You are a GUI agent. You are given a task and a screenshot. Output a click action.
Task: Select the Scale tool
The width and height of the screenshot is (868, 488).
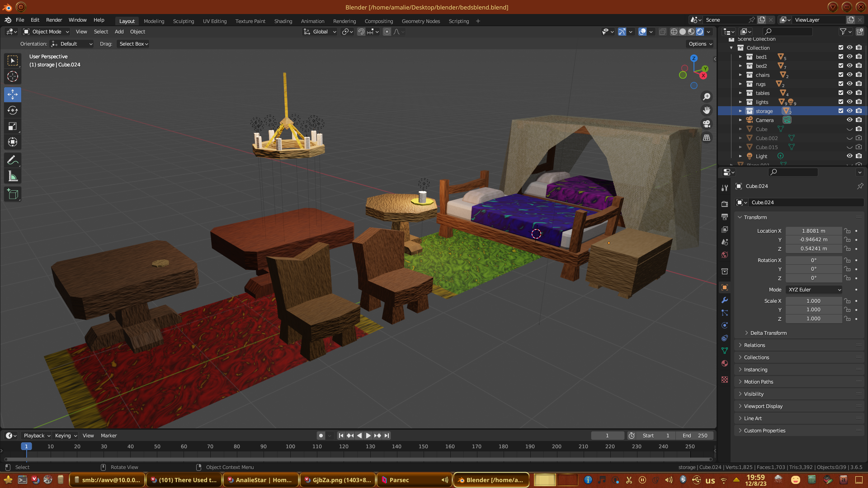pos(13,127)
